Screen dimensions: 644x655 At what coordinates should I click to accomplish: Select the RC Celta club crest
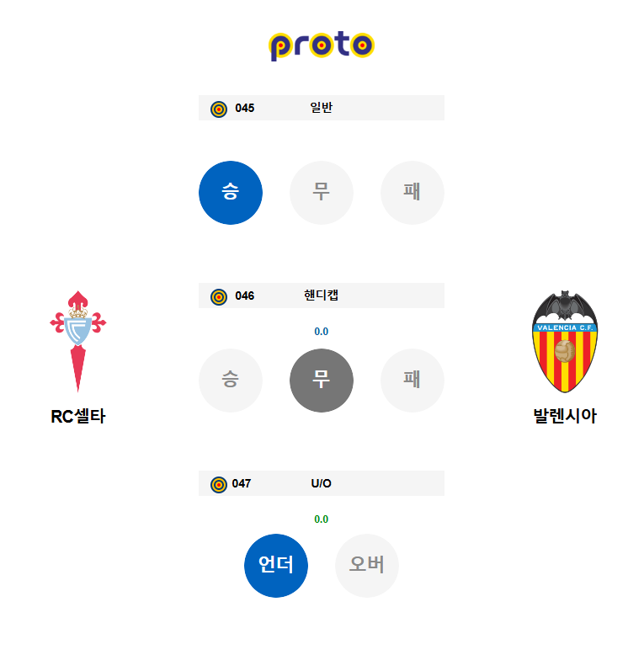tap(77, 341)
